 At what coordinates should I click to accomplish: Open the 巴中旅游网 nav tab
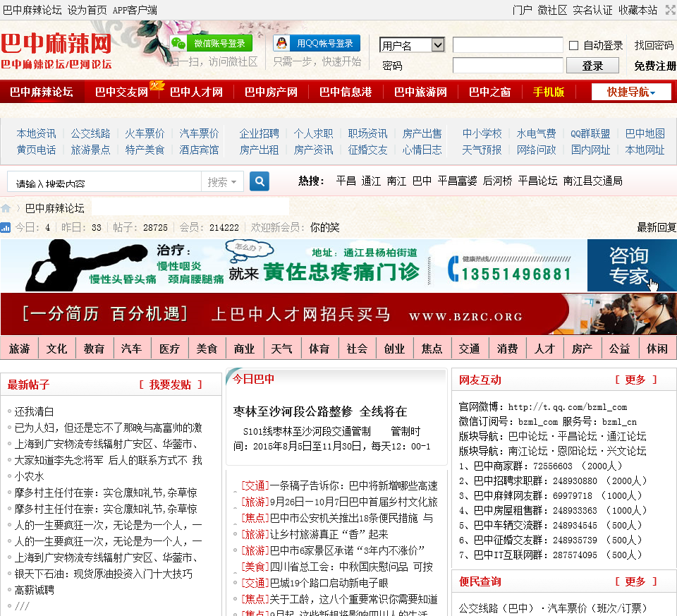(x=420, y=92)
